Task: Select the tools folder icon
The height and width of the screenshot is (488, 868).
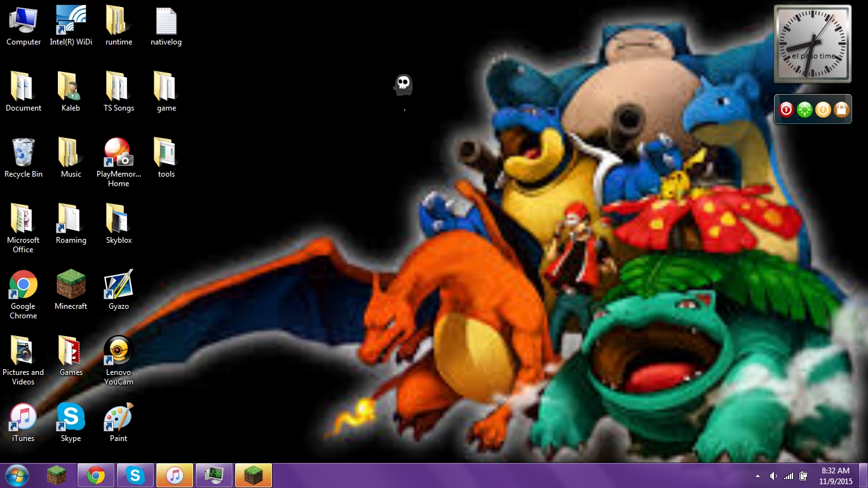Action: coord(166,158)
